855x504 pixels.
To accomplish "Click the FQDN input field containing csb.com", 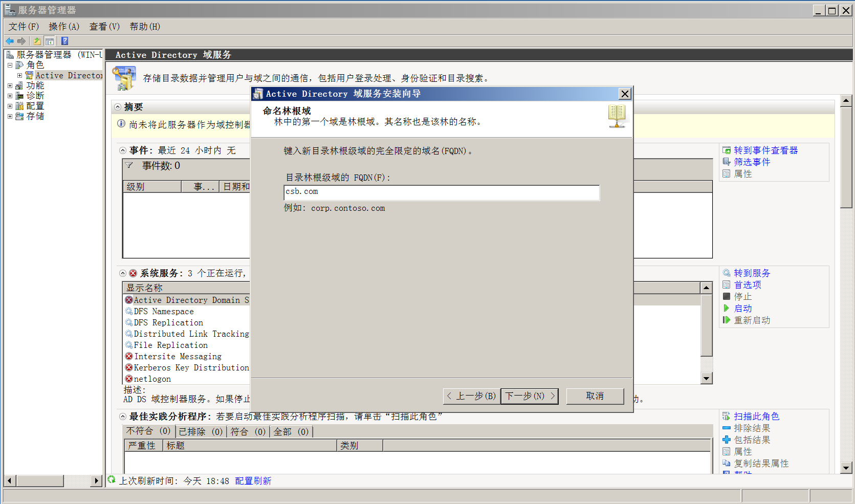I will [x=442, y=192].
